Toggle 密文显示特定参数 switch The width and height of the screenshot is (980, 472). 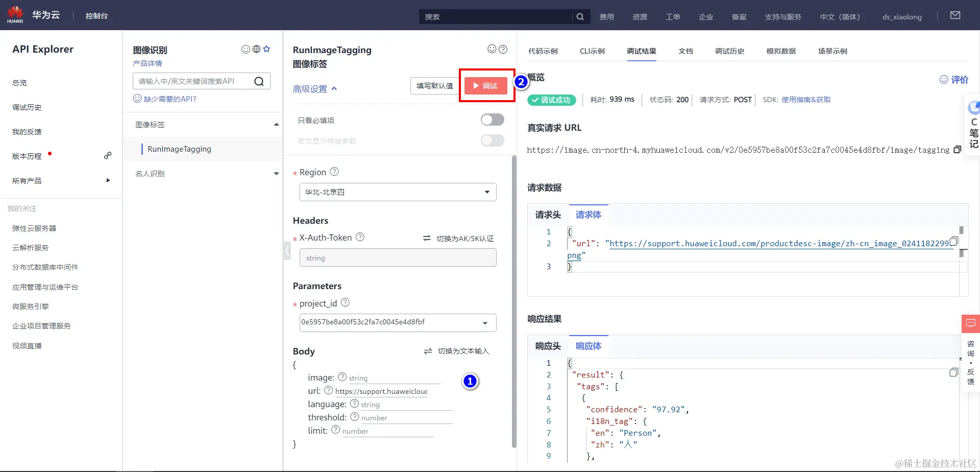coord(493,140)
